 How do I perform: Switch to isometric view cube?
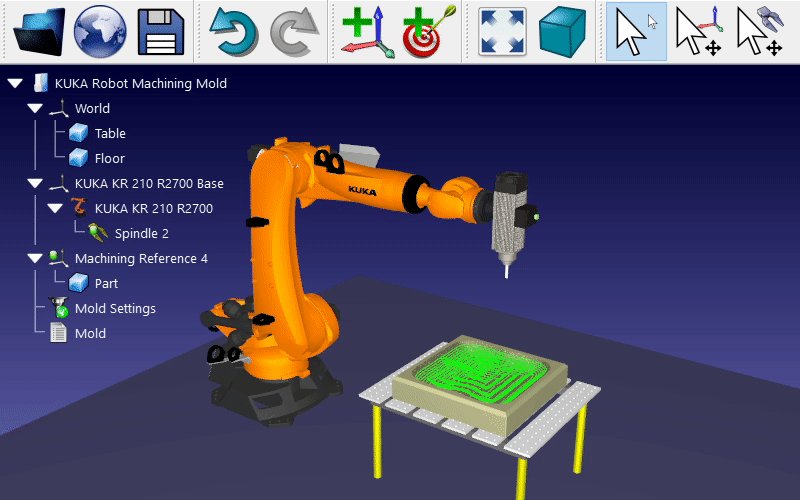pos(562,32)
